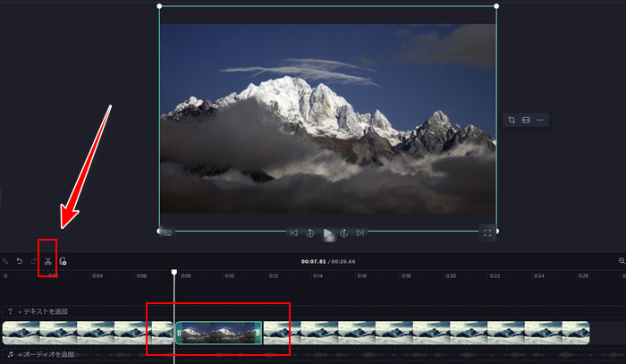Select the highlighted mountain clip on the timeline
This screenshot has width=626, height=364.
tap(218, 333)
